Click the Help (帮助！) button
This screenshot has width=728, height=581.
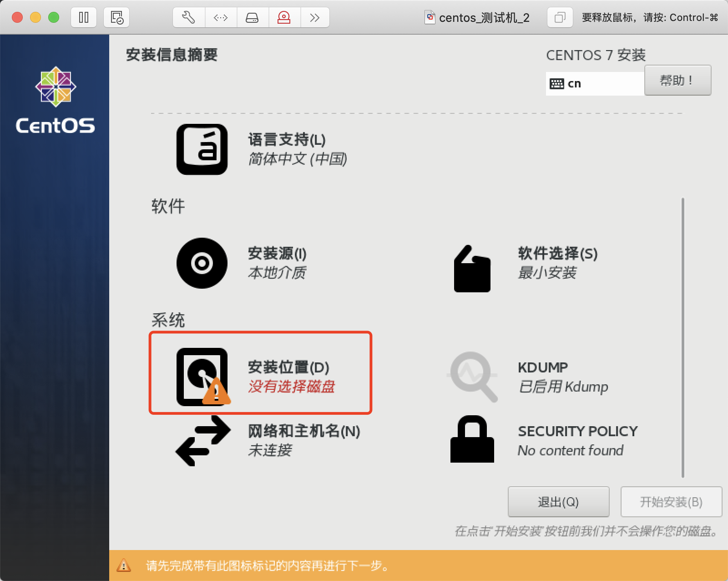pos(677,80)
